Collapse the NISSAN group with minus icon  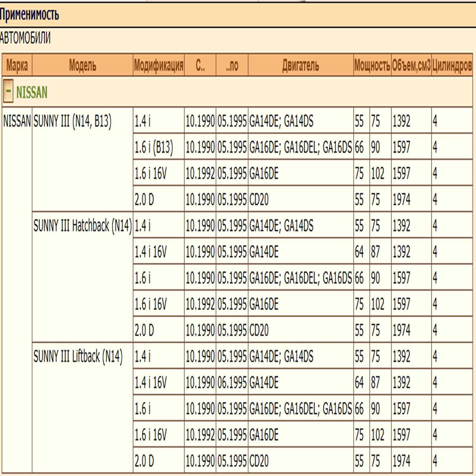(8, 91)
